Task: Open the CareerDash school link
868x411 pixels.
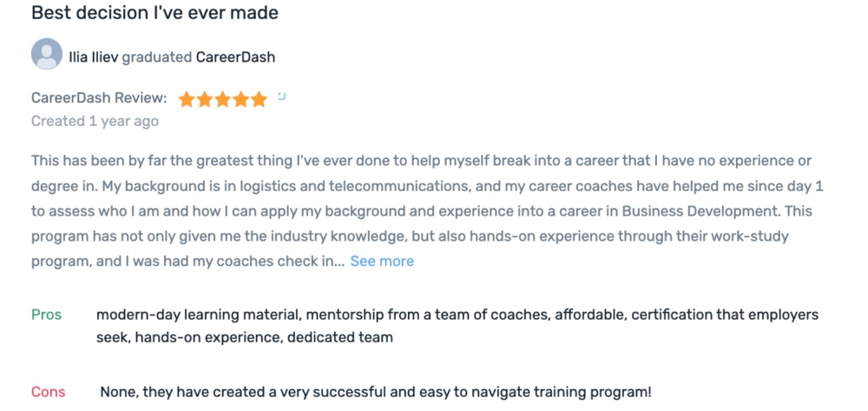Action: [236, 57]
